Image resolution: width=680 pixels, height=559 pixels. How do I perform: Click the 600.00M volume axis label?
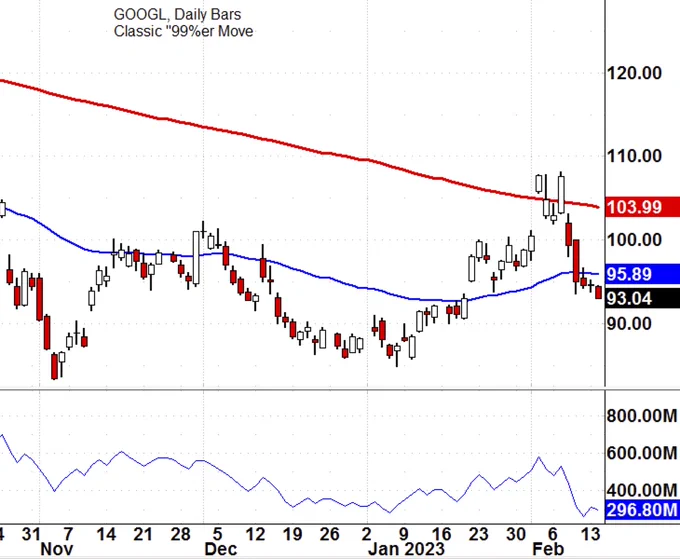(642, 453)
